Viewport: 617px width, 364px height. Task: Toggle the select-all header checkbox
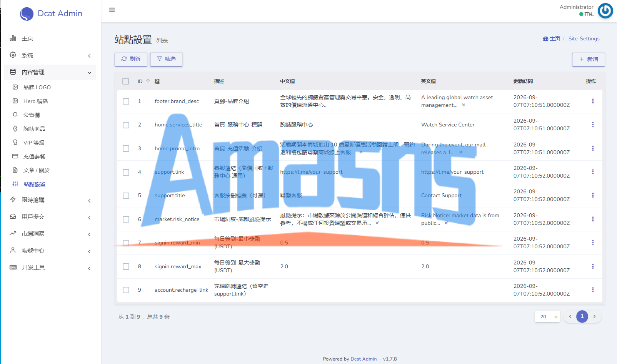[126, 81]
